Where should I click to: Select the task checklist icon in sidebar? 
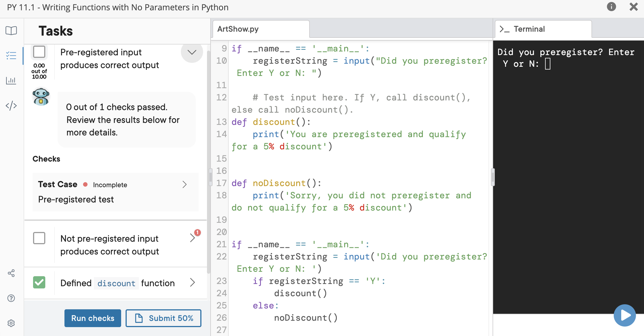(x=11, y=56)
